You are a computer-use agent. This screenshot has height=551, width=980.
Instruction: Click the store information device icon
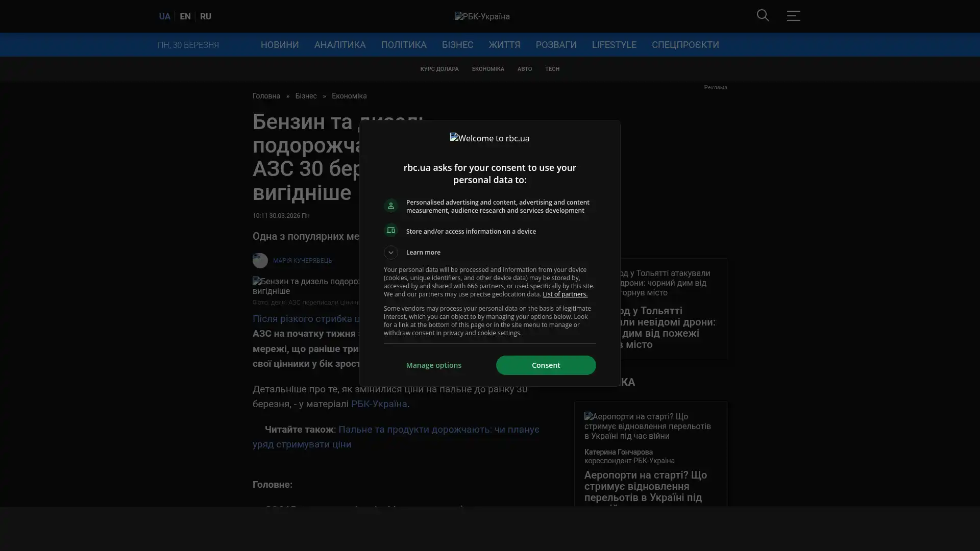click(390, 231)
